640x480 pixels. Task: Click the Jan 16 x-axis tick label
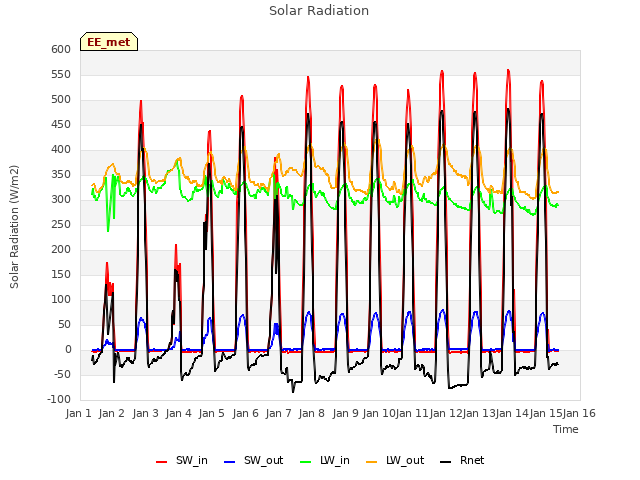point(579,413)
